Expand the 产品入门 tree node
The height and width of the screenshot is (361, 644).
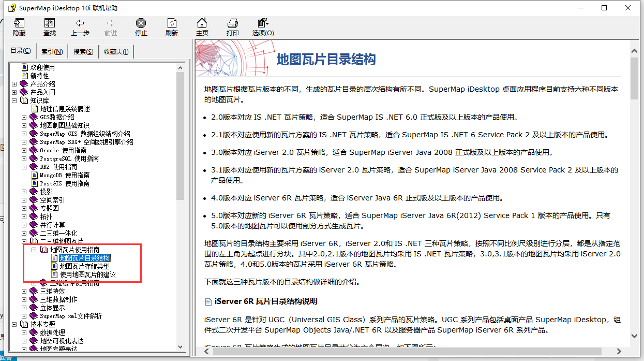14,92
